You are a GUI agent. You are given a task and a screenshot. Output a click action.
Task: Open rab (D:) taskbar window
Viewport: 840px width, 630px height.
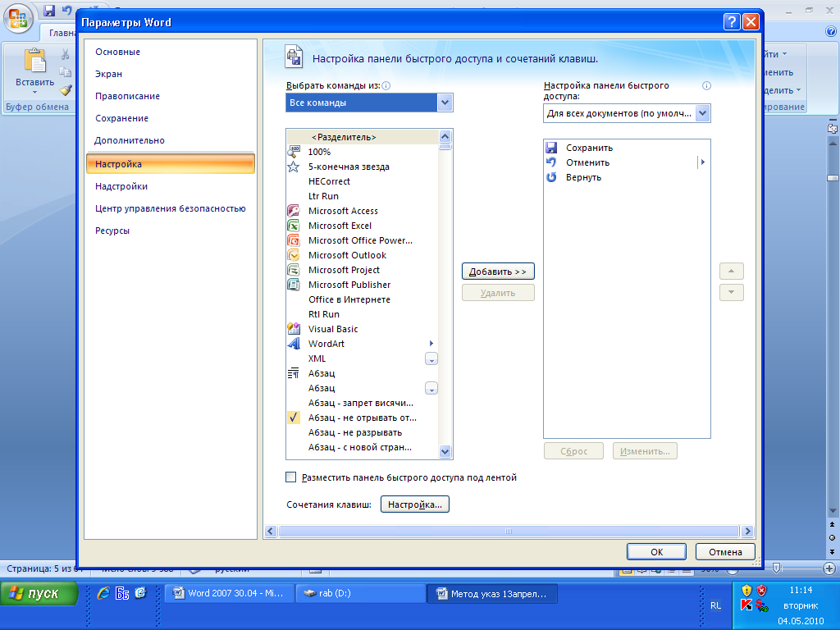[x=361, y=594]
